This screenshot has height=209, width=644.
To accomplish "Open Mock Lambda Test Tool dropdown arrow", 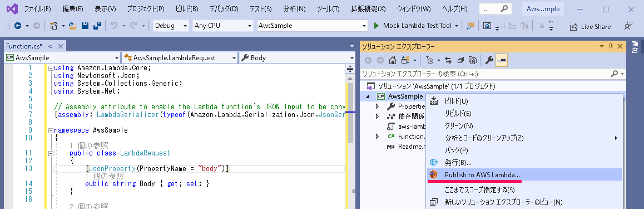I will pos(456,26).
